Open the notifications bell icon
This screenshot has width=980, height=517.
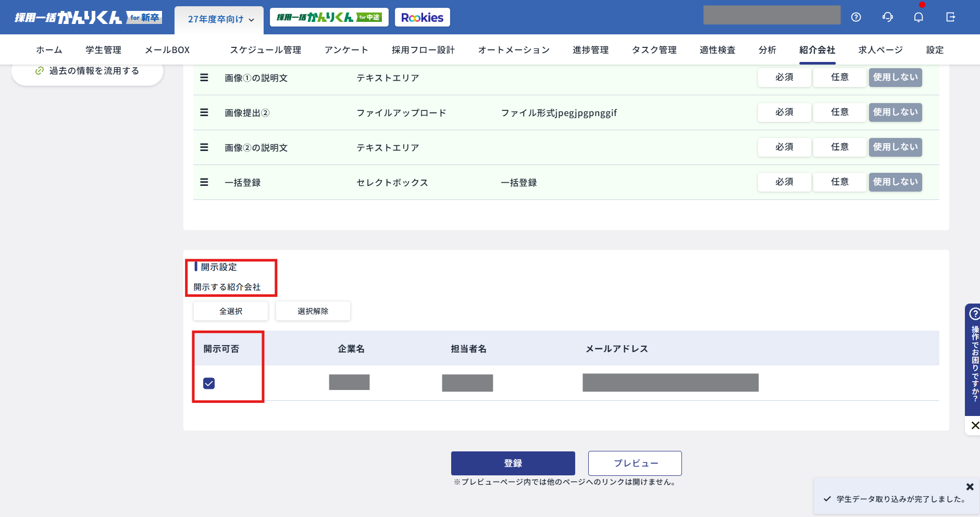[919, 17]
